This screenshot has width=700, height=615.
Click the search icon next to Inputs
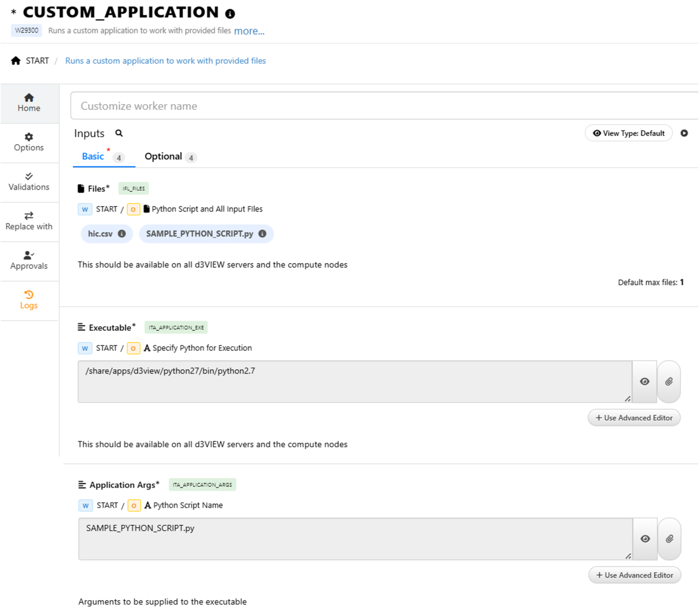coord(119,133)
